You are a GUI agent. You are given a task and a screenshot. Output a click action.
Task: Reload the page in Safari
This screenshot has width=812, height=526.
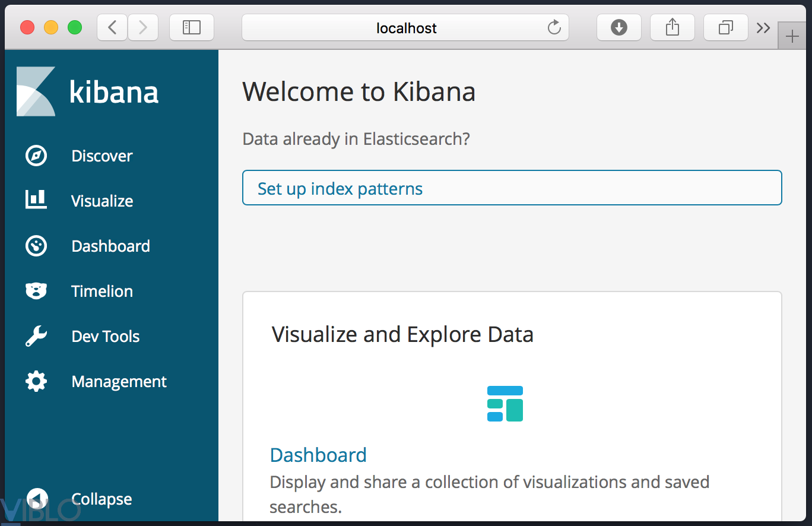[x=554, y=28]
